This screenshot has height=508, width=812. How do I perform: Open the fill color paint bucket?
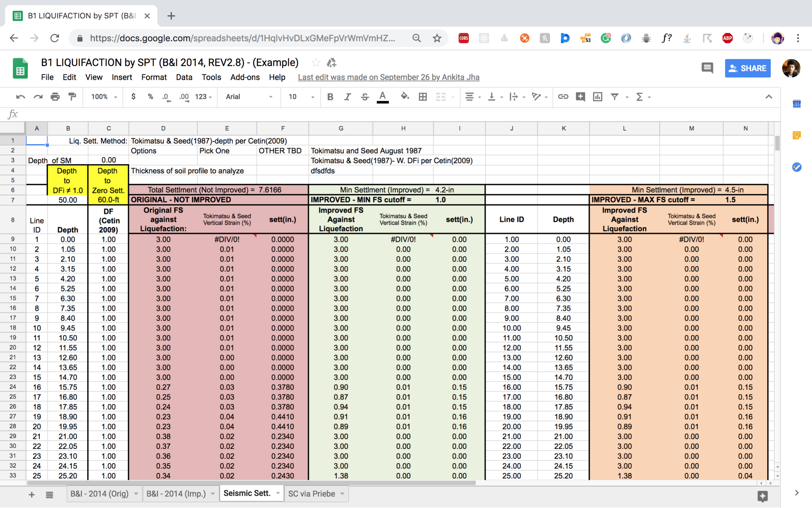404,97
